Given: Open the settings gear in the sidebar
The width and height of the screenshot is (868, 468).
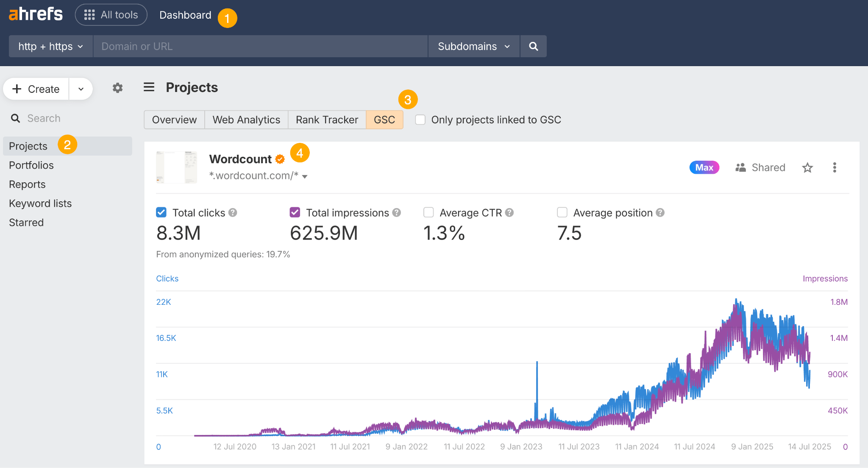Looking at the screenshot, I should click(x=117, y=88).
